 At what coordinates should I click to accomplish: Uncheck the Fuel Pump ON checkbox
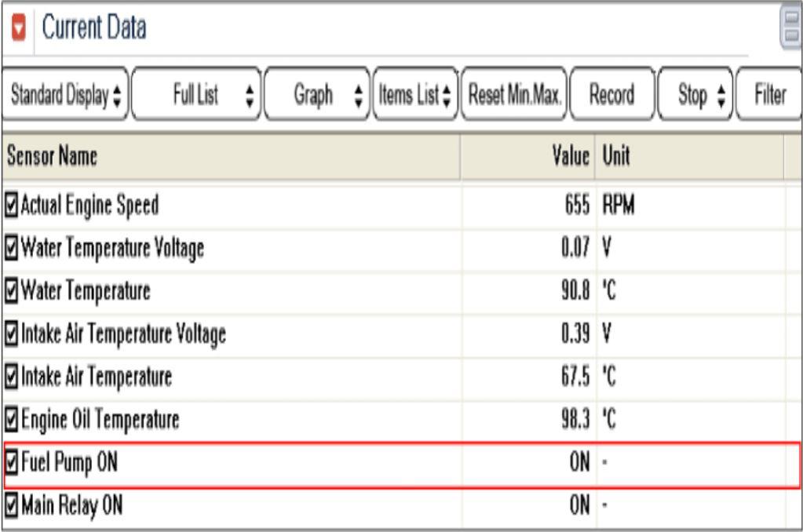(x=11, y=462)
